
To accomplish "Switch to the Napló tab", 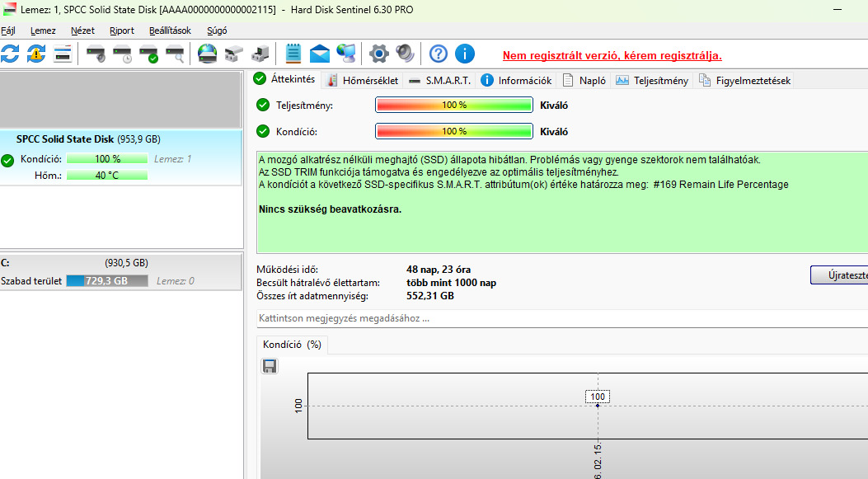I will [x=584, y=80].
